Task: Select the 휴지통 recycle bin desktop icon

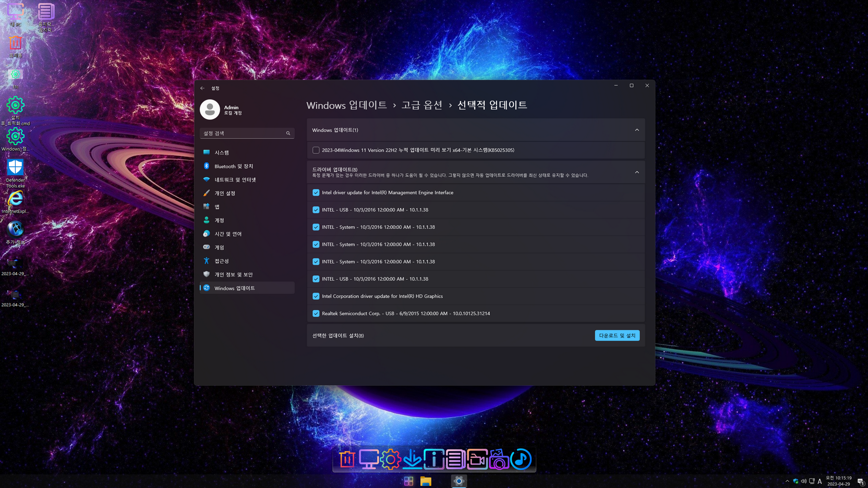Action: [x=15, y=46]
